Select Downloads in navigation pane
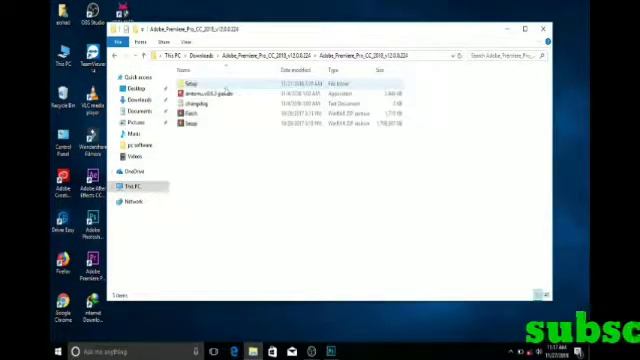The width and height of the screenshot is (640, 360). [x=139, y=100]
